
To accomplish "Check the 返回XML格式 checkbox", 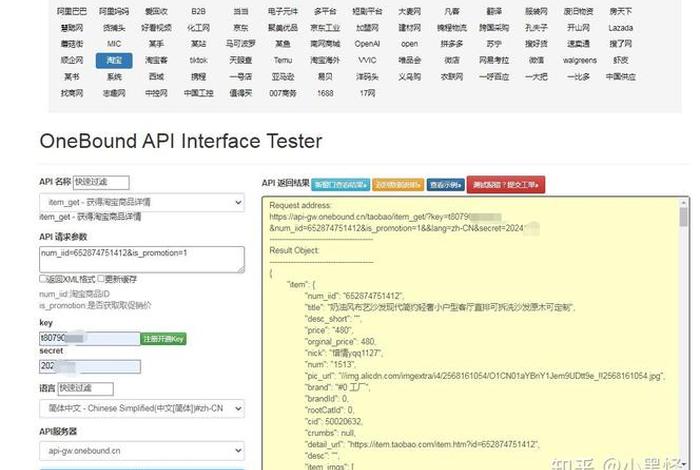I will 43,279.
